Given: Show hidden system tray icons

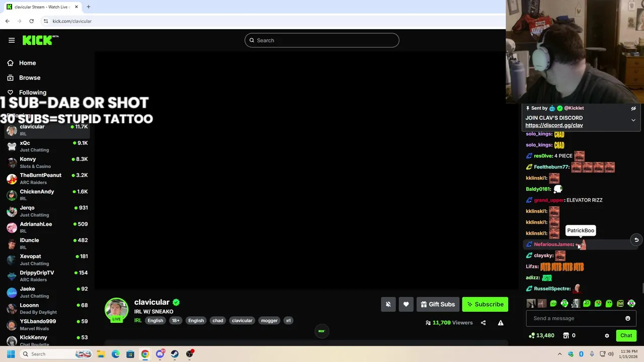Looking at the screenshot, I should pos(559,354).
